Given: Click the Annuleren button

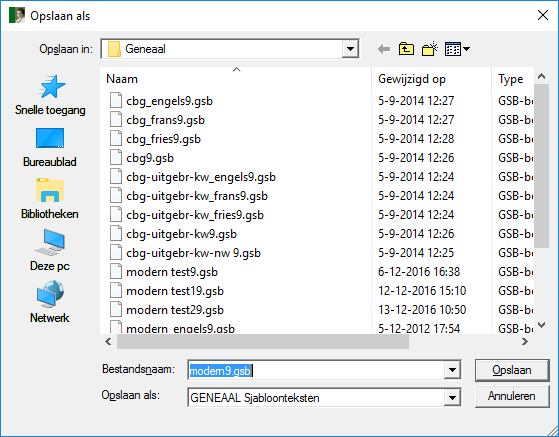Looking at the screenshot, I should pos(512,396).
